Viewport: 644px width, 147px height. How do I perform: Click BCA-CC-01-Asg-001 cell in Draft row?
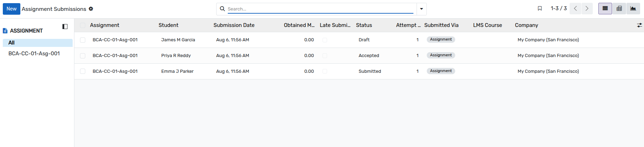[115, 40]
